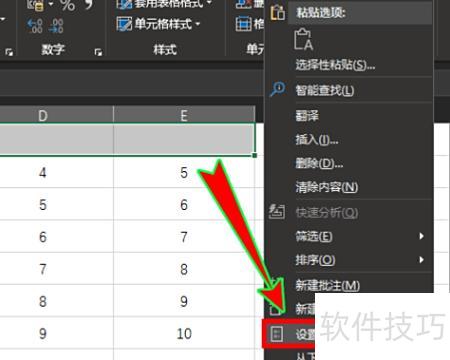Select the empty highlighted cell in column D
Screen dimensions: 450x360
click(x=57, y=139)
